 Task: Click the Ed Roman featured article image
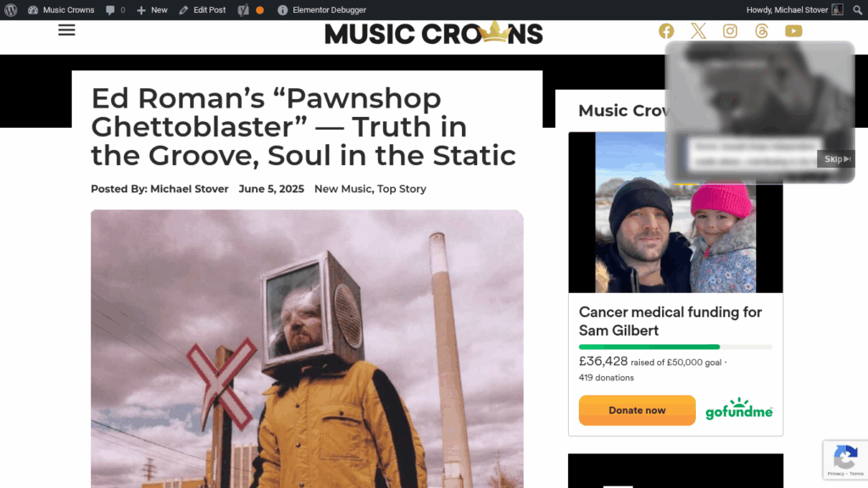pos(307,348)
